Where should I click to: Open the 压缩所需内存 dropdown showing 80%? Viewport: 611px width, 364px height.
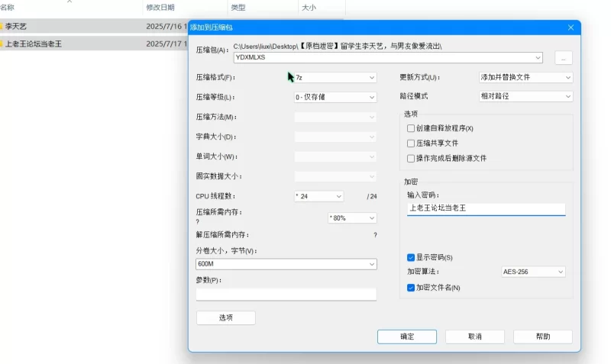352,218
